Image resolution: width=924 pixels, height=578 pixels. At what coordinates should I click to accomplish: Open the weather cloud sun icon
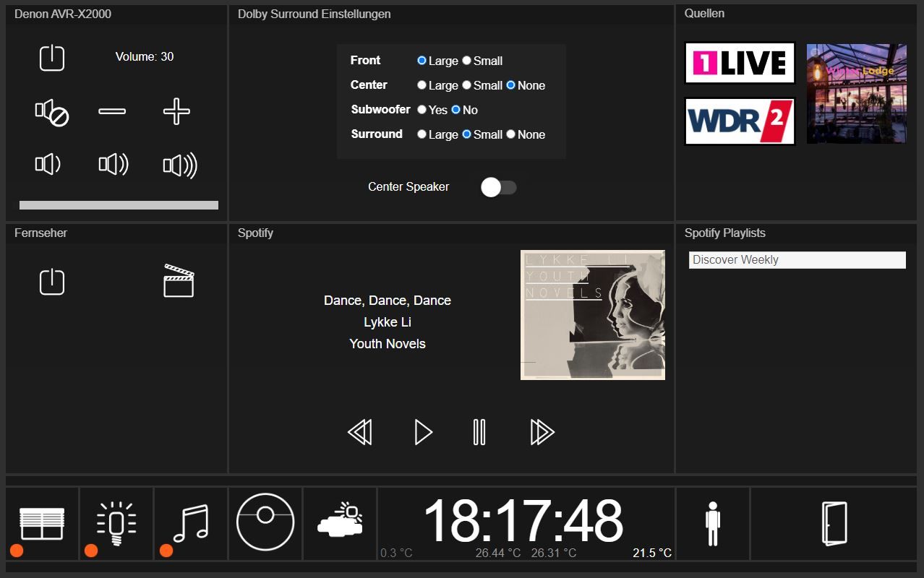(340, 519)
